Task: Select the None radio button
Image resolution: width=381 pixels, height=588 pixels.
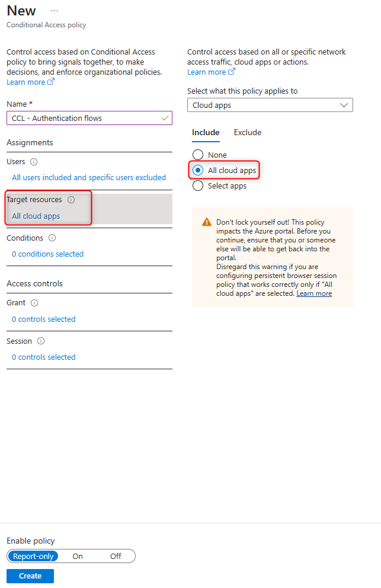Action: [x=197, y=155]
